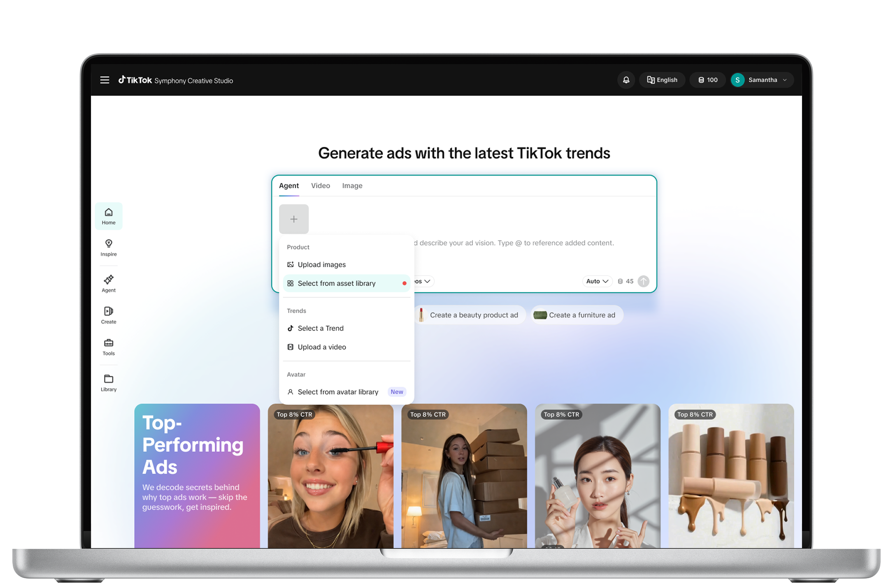Screen dimensions: 893x588
Task: Open Create in the sidebar
Action: pos(109,315)
